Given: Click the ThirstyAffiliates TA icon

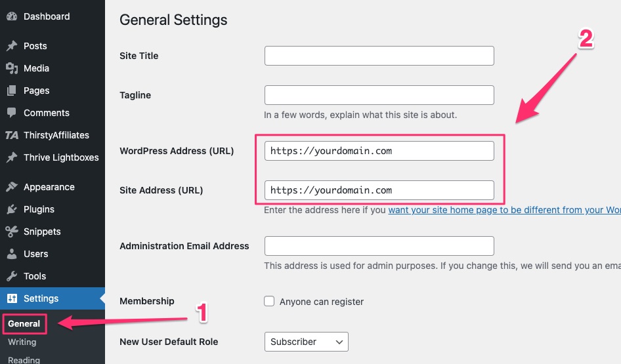Looking at the screenshot, I should [12, 135].
